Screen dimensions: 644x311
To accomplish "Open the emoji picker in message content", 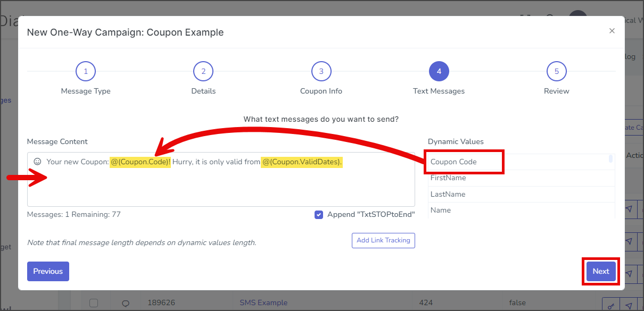I will [37, 161].
